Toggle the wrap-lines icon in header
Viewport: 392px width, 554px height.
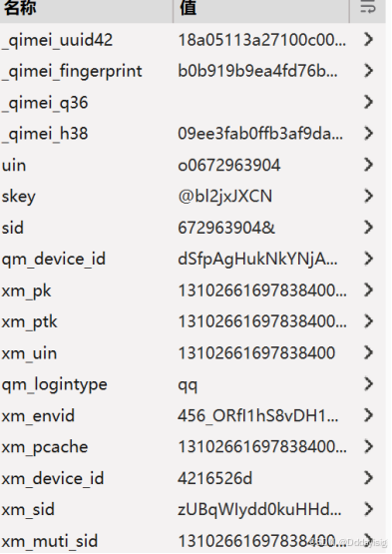tap(368, 7)
